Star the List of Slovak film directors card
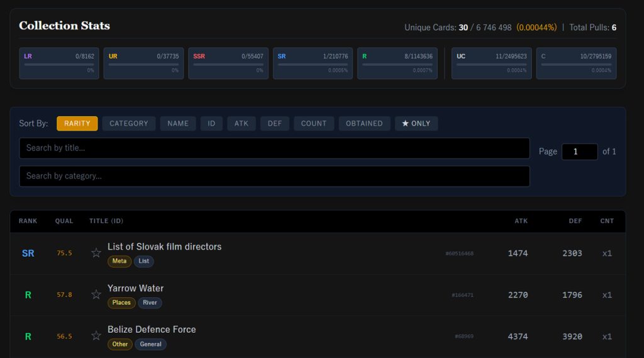Image resolution: width=644 pixels, height=358 pixels. pyautogui.click(x=96, y=253)
